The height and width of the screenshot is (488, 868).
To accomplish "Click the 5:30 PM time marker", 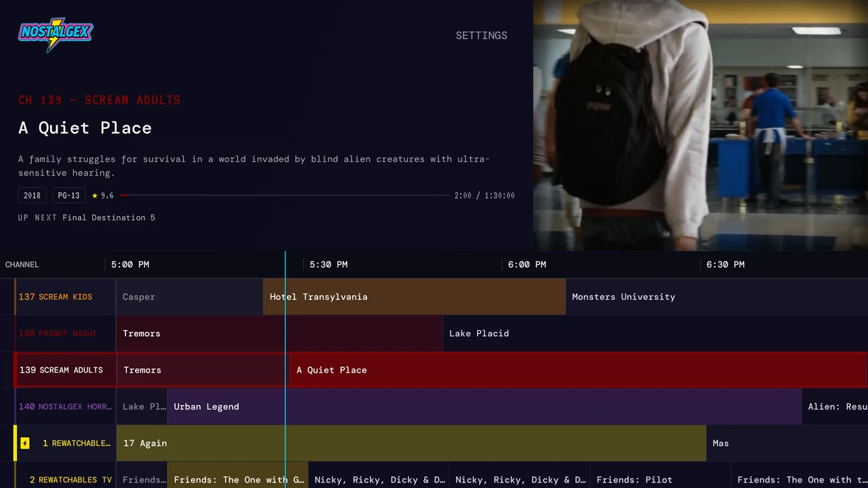I will pyautogui.click(x=329, y=264).
